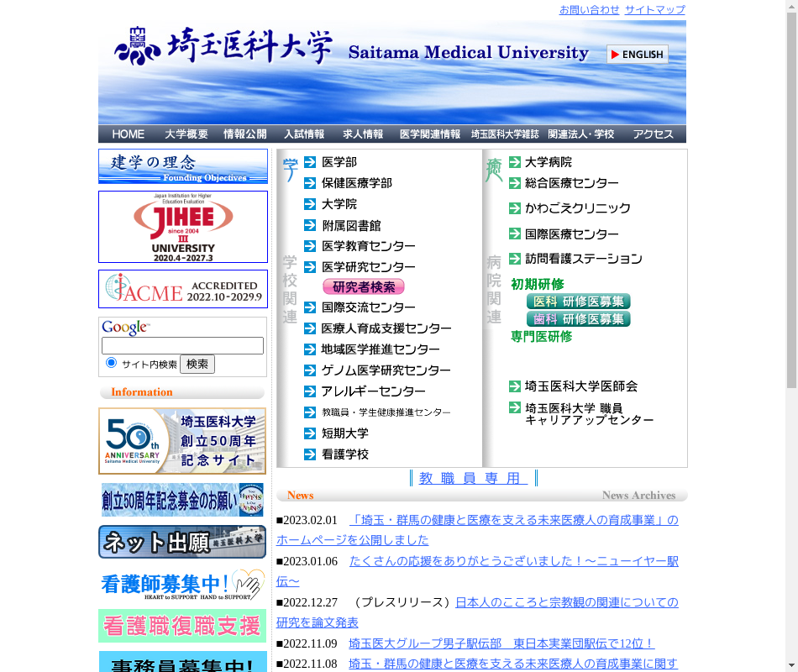Click the scrollbar down arrow
This screenshot has height=672, width=798.
point(791,665)
